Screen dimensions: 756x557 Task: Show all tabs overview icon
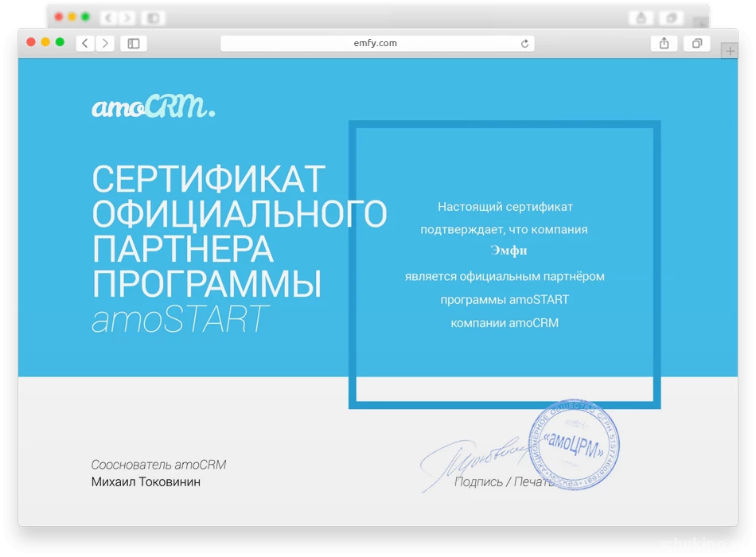coord(696,44)
